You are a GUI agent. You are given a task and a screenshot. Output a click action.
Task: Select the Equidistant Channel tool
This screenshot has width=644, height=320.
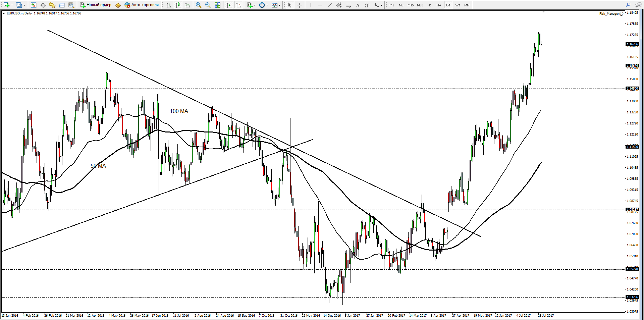coord(339,5)
